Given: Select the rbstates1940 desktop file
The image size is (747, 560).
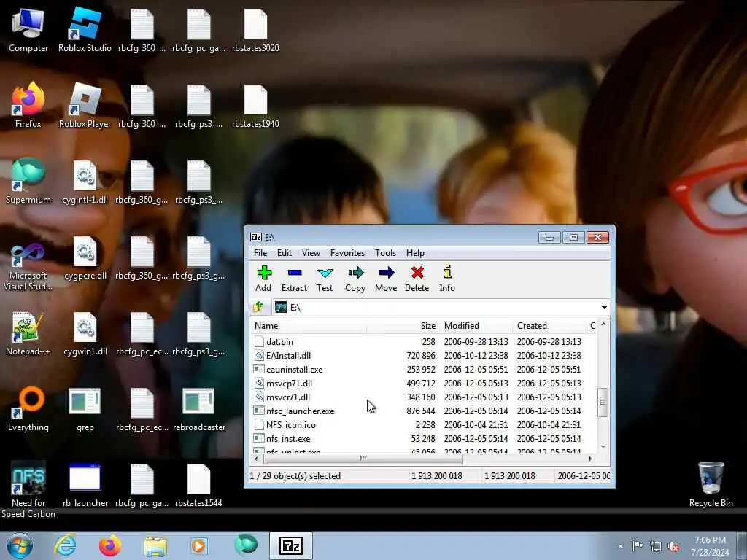Looking at the screenshot, I should click(255, 105).
